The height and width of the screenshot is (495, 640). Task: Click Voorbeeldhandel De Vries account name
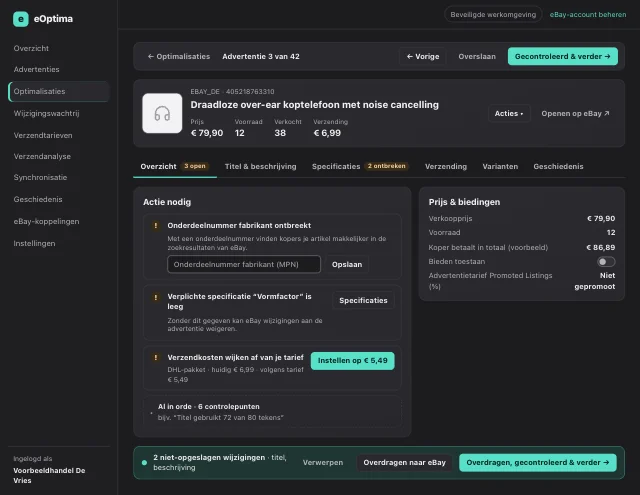tap(49, 475)
